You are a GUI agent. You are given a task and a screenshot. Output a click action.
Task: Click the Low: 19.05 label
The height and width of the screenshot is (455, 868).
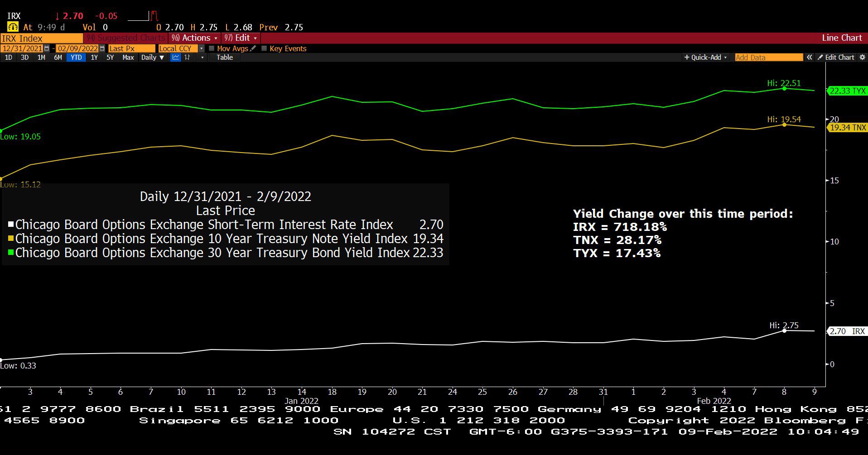tap(20, 137)
